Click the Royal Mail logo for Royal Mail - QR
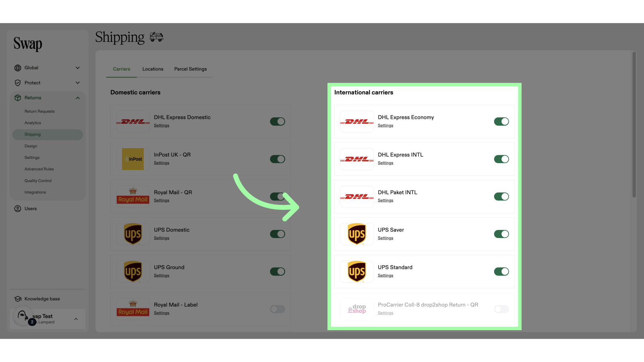The image size is (644, 362). coord(133,196)
